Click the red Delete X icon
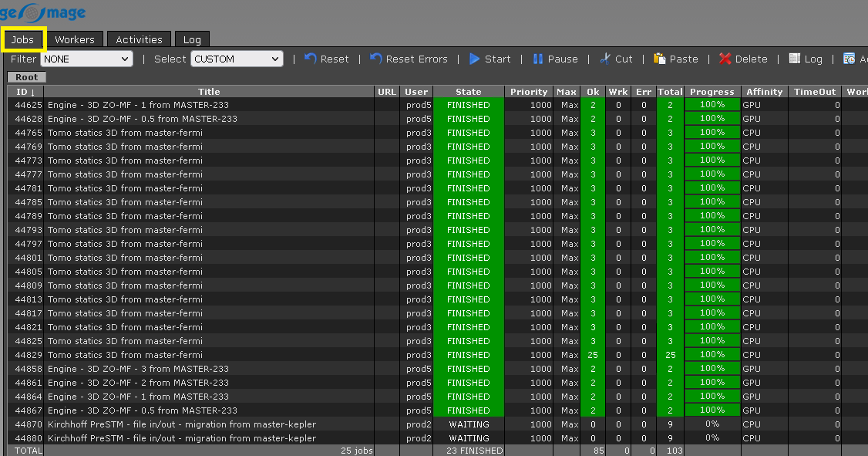 pos(725,59)
